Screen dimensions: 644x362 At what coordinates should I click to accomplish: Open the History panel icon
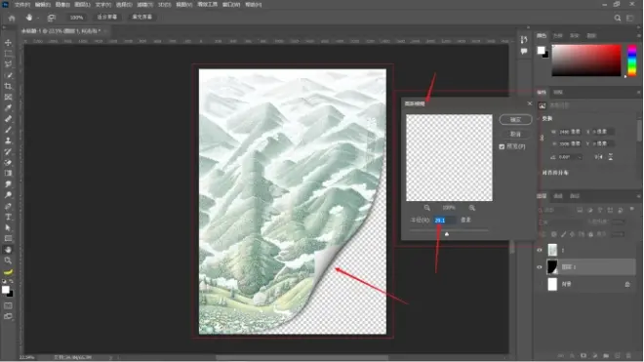[x=524, y=39]
